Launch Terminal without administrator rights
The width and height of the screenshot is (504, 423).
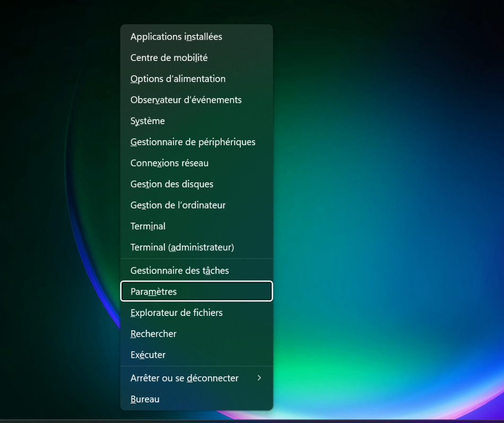click(147, 226)
